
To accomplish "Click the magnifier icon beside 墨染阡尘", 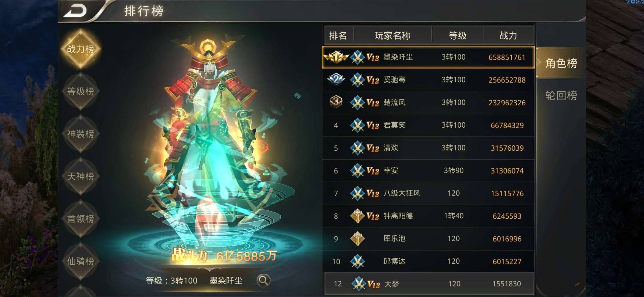I will pyautogui.click(x=263, y=280).
